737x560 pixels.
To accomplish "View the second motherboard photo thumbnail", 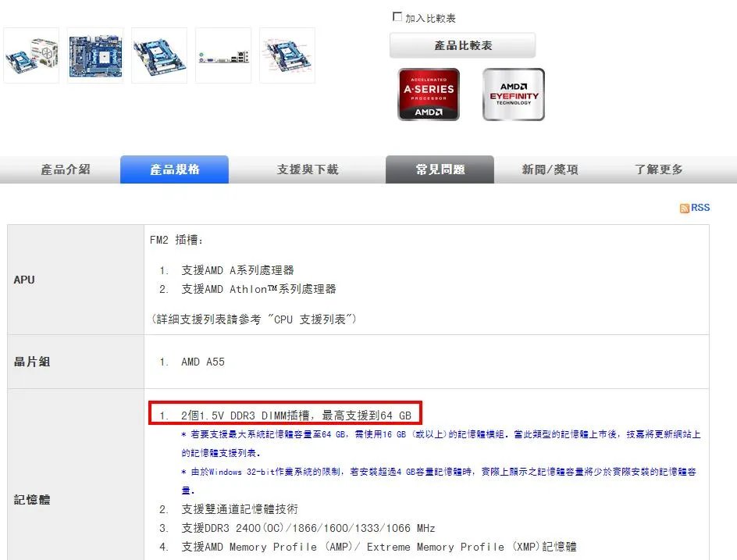I will (94, 55).
